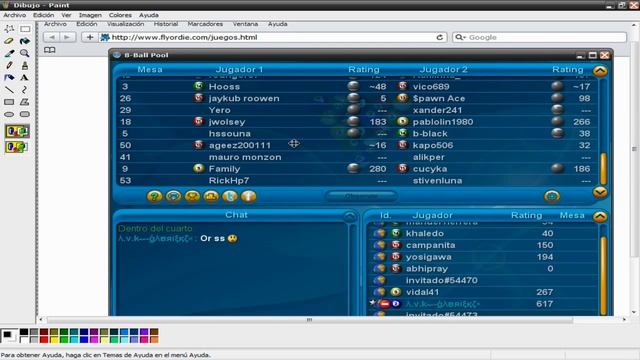
Task: Select table row with jwolsey
Action: pyautogui.click(x=358, y=122)
